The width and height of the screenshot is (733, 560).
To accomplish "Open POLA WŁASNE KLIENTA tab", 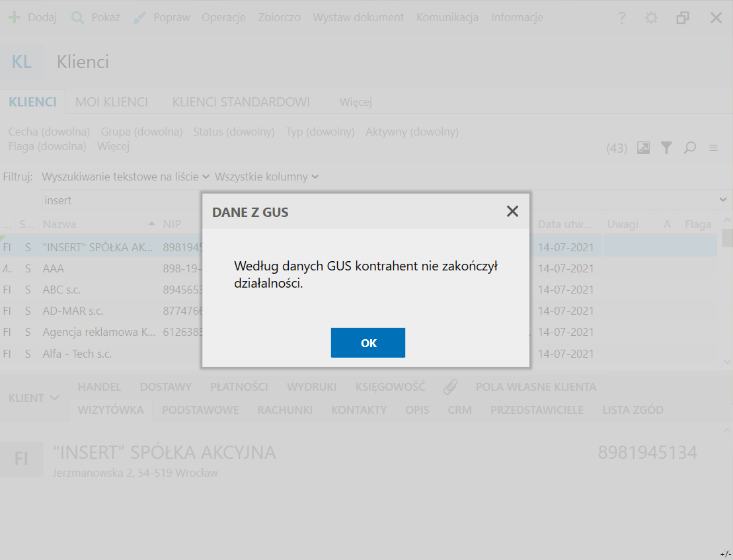I will coord(536,387).
